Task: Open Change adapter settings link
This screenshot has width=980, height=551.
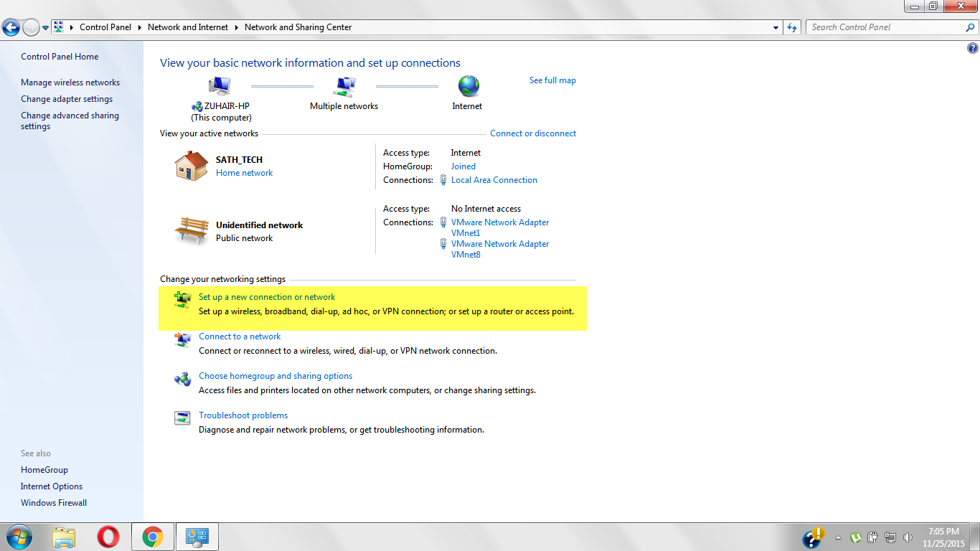Action: point(67,99)
